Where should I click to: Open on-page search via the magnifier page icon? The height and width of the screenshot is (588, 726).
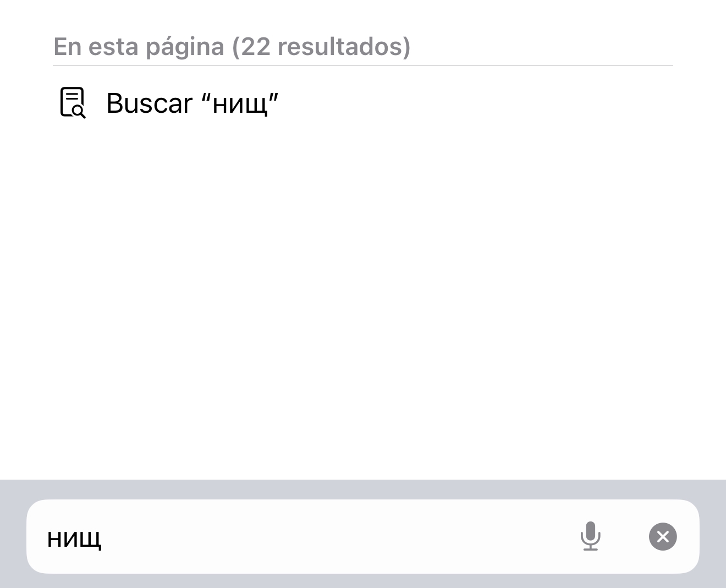click(73, 103)
